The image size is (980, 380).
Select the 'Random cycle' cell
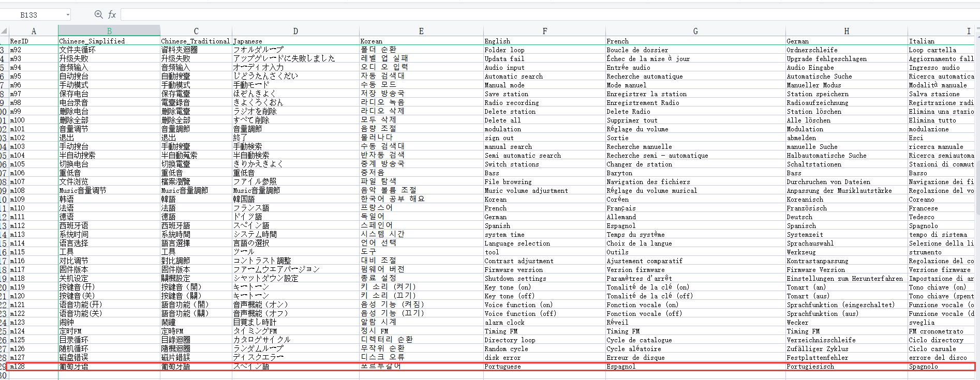point(544,348)
